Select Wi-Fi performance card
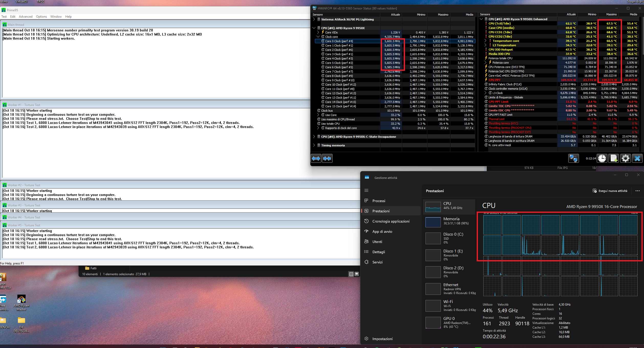Image resolution: width=644 pixels, height=348 pixels. 449,306
